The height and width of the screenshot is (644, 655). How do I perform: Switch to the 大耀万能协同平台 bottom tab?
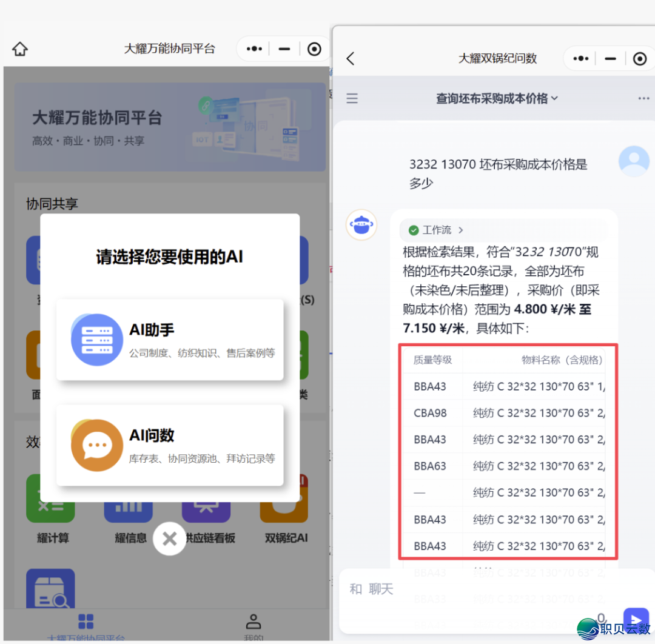click(86, 626)
